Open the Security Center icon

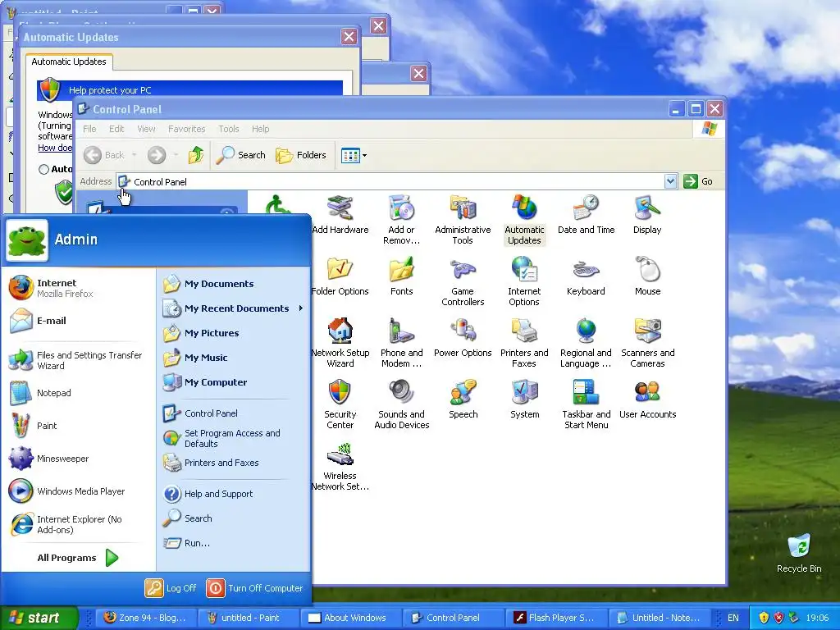(x=340, y=405)
